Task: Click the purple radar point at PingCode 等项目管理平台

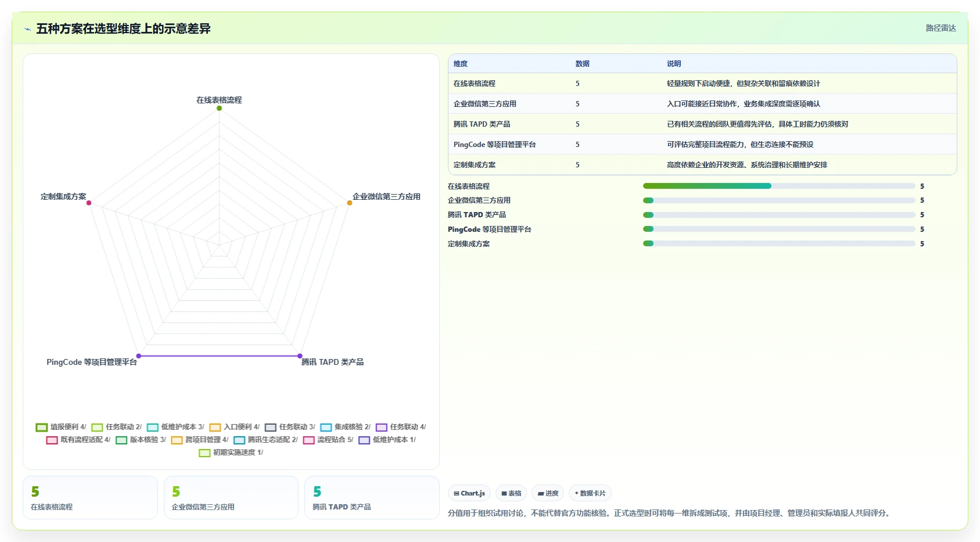Action: point(138,356)
